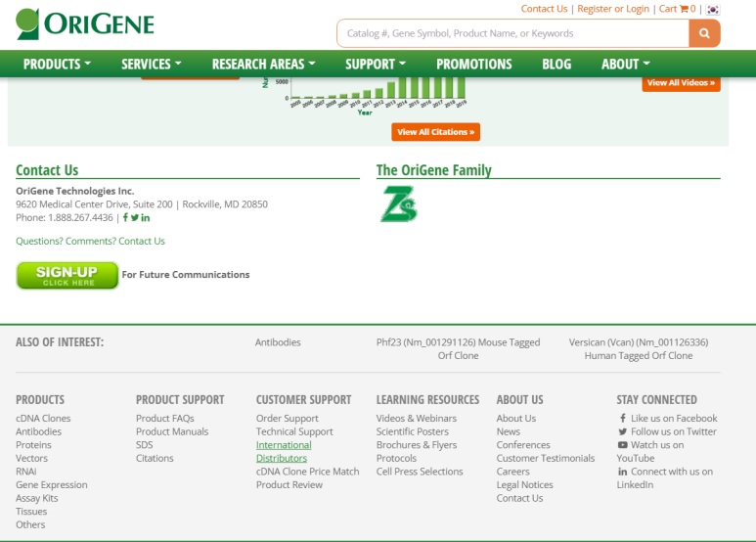The image size is (756, 542).
Task: Click the View All Videos button
Action: point(681,83)
